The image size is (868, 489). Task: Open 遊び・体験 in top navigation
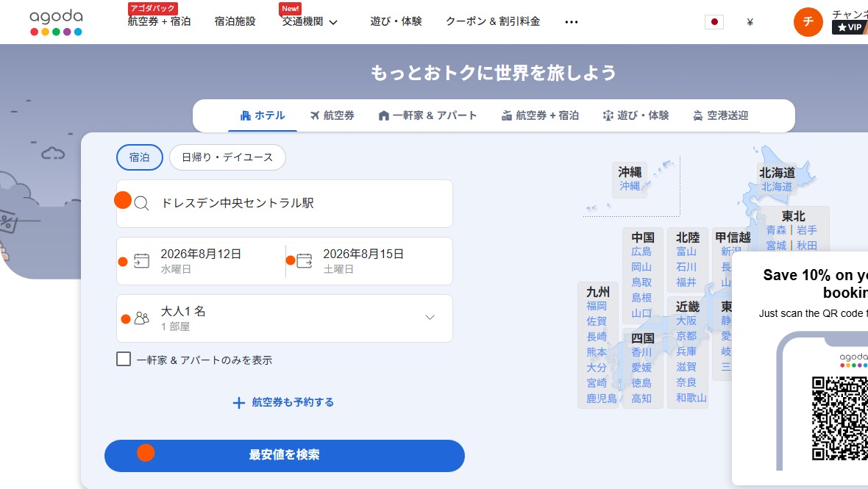396,21
